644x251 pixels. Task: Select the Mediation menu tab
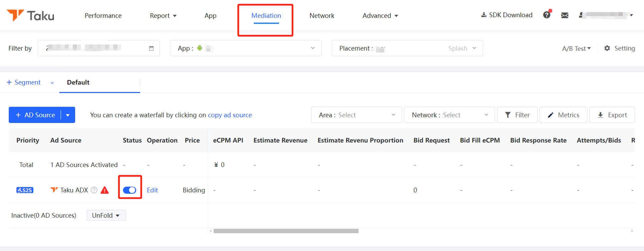click(266, 15)
